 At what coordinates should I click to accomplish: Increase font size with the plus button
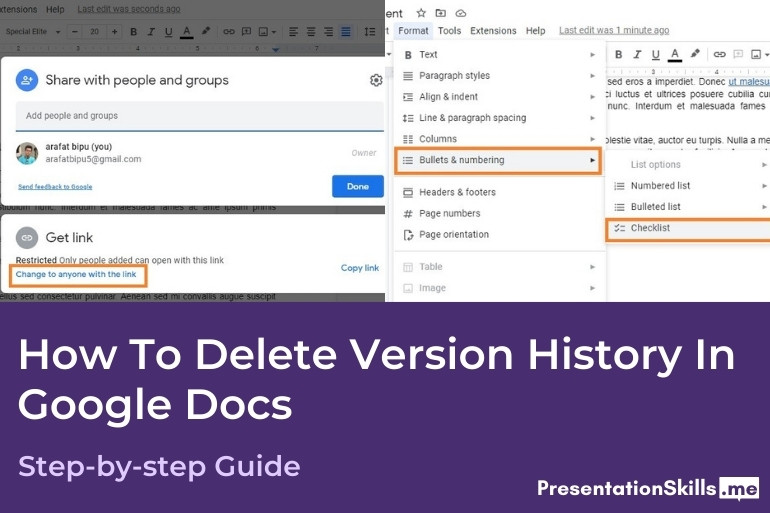coord(114,32)
